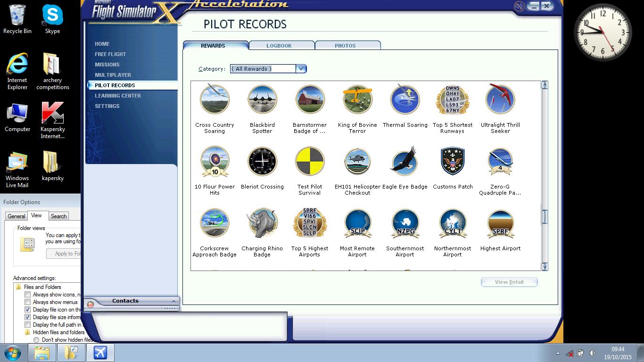Select the King of Bovine Terror badge
The width and height of the screenshot is (644, 362).
357,99
